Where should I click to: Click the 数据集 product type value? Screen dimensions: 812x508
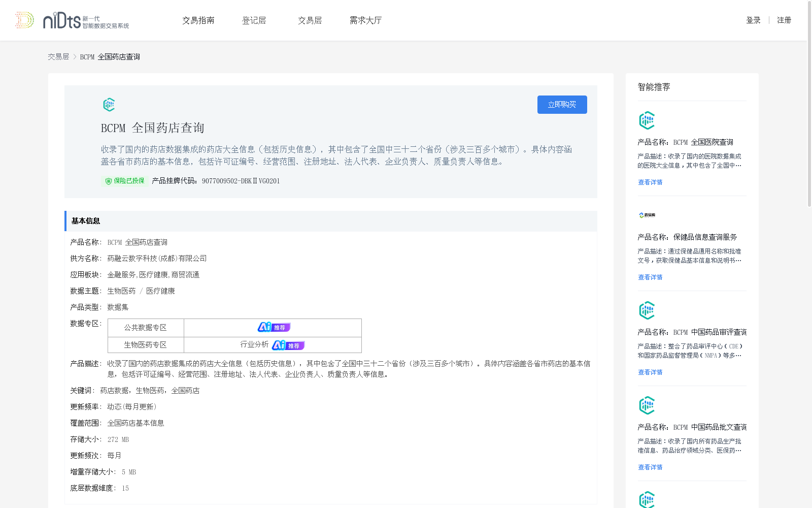click(118, 307)
